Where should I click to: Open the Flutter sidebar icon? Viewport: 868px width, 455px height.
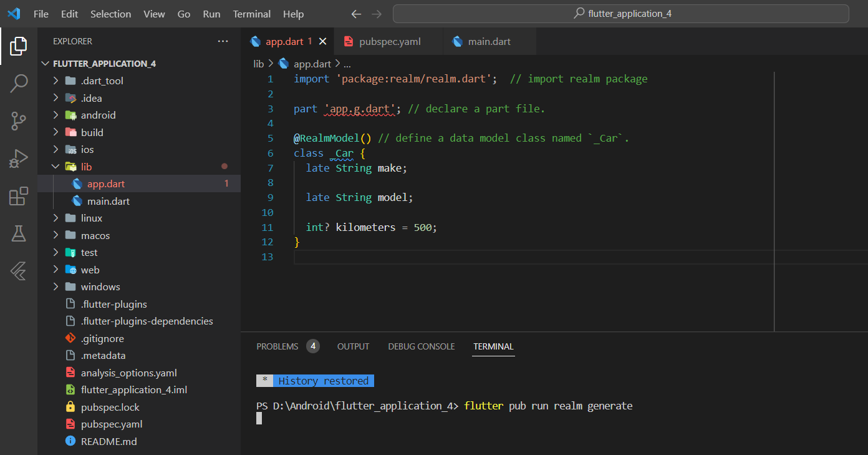(19, 271)
